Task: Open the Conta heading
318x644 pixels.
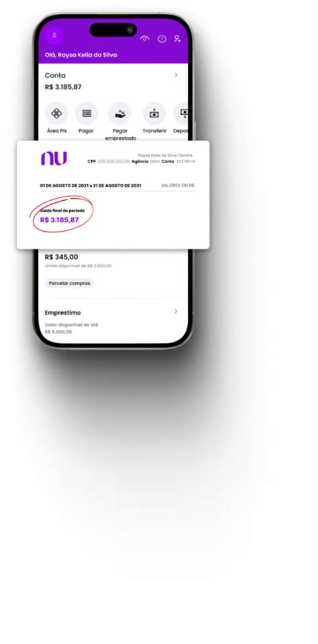Action: click(x=55, y=76)
